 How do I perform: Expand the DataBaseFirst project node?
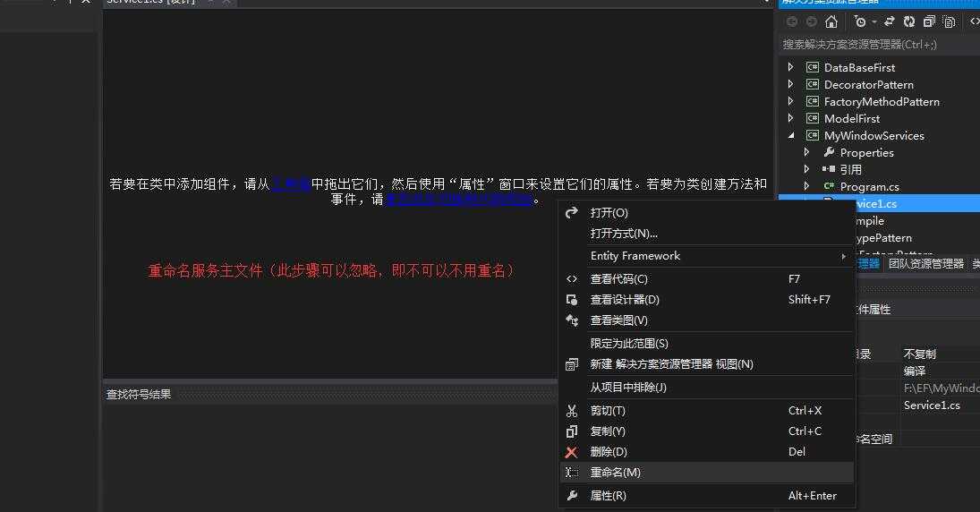point(790,67)
